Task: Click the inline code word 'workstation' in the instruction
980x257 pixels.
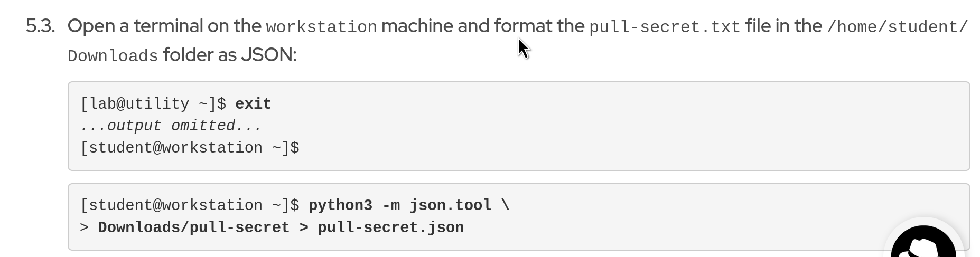Action: coord(321,27)
